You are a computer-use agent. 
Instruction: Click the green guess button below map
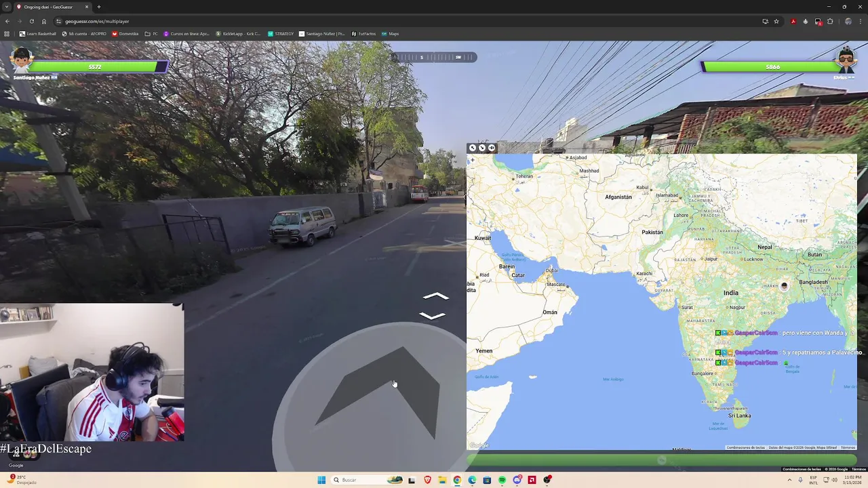click(x=661, y=460)
